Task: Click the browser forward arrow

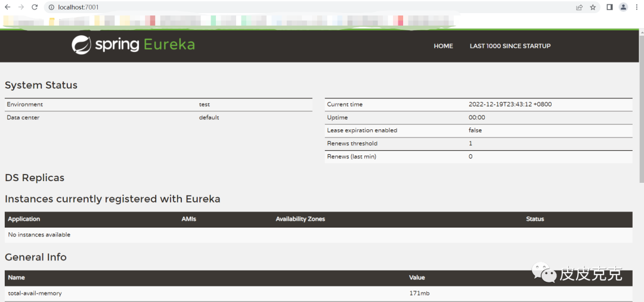Action: pos(21,7)
